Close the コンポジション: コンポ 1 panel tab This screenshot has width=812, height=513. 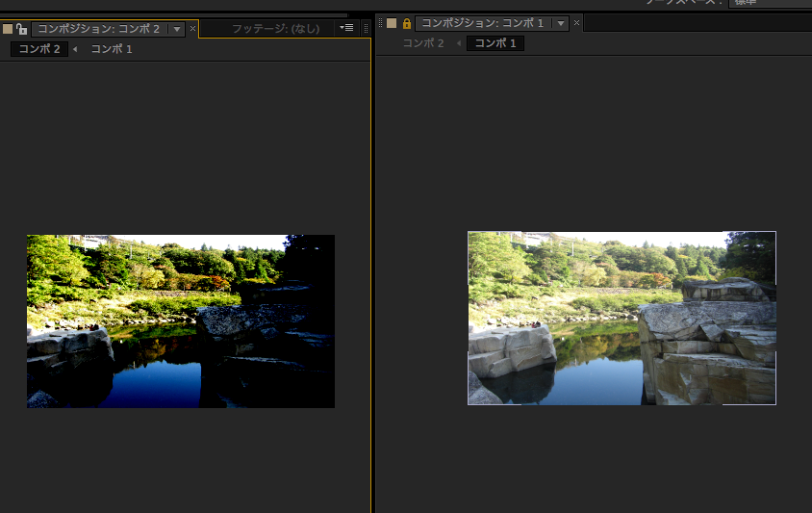576,23
